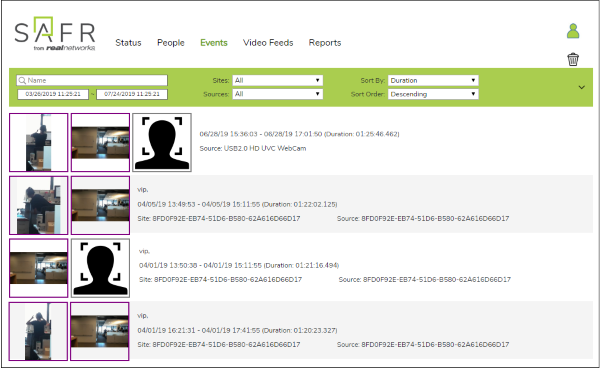The image size is (600, 368).
Task: Open the Sources dropdown
Action: 277,94
